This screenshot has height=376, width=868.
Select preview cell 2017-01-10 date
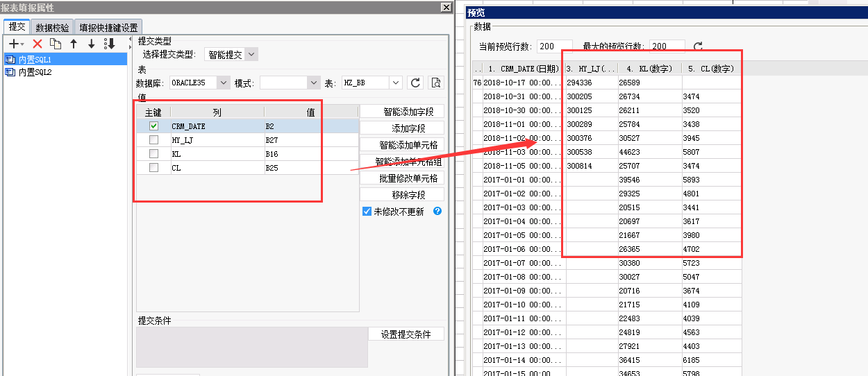(x=524, y=305)
